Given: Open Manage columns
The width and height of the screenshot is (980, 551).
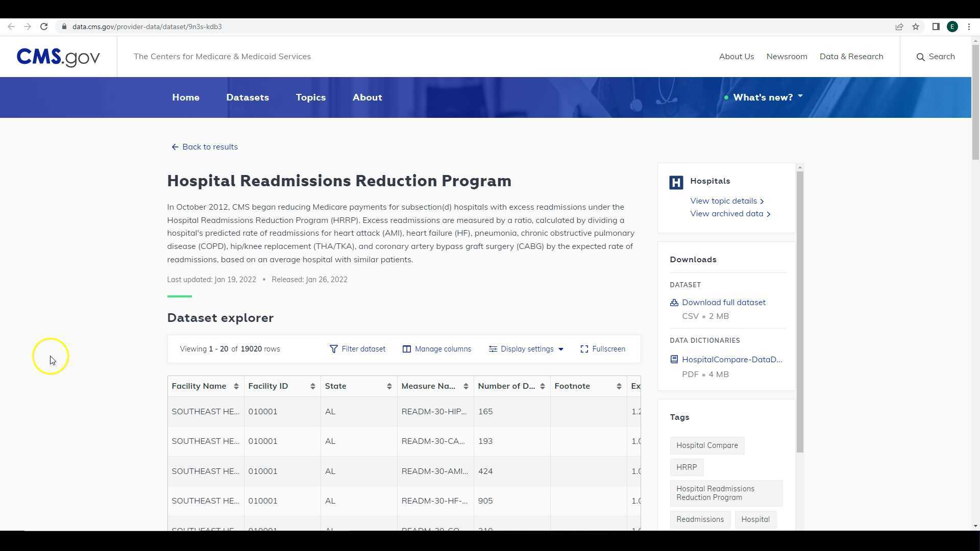Looking at the screenshot, I should point(437,349).
